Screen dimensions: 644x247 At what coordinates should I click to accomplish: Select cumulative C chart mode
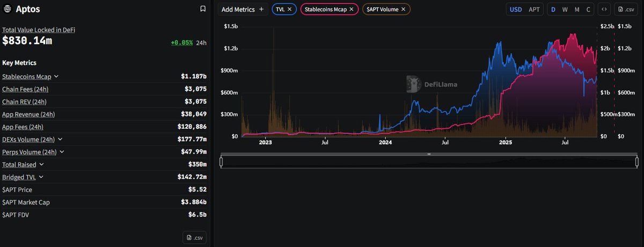pyautogui.click(x=589, y=10)
